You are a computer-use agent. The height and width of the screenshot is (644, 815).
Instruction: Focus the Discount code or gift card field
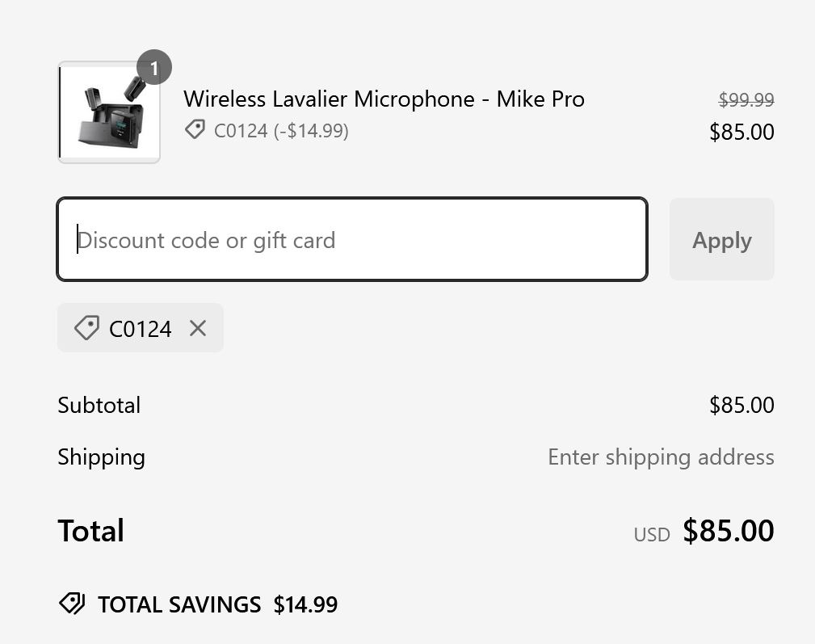coord(352,240)
